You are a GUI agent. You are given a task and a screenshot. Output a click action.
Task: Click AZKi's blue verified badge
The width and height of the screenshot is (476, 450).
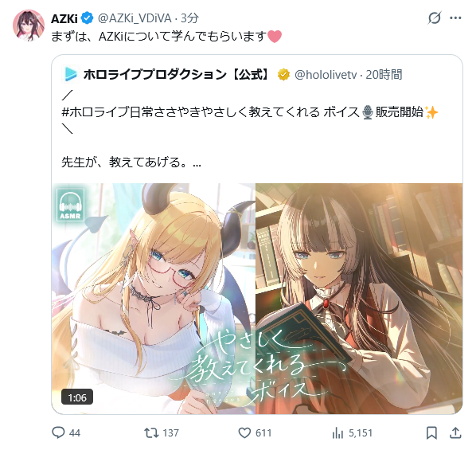[88, 18]
